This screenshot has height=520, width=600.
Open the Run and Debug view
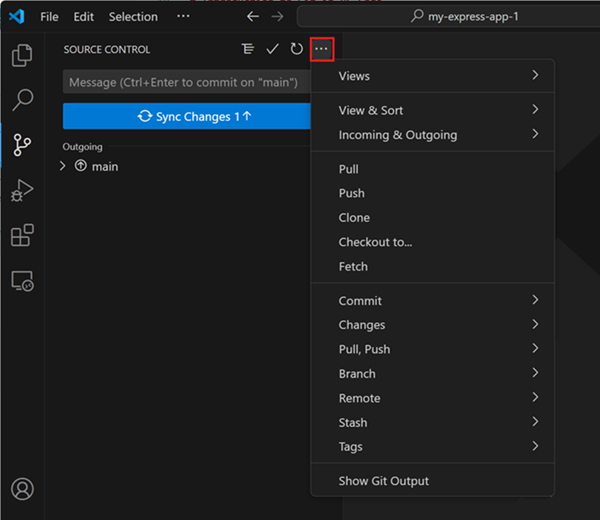point(22,190)
